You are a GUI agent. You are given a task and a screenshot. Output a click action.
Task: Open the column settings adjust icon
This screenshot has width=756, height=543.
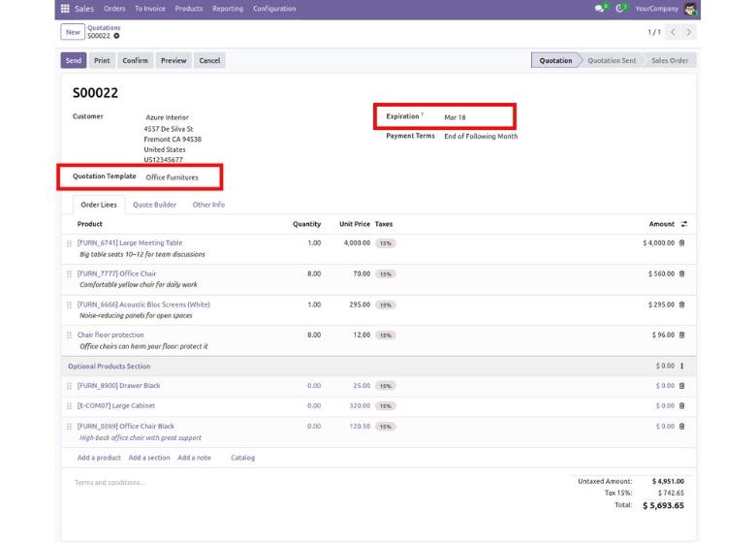(684, 224)
